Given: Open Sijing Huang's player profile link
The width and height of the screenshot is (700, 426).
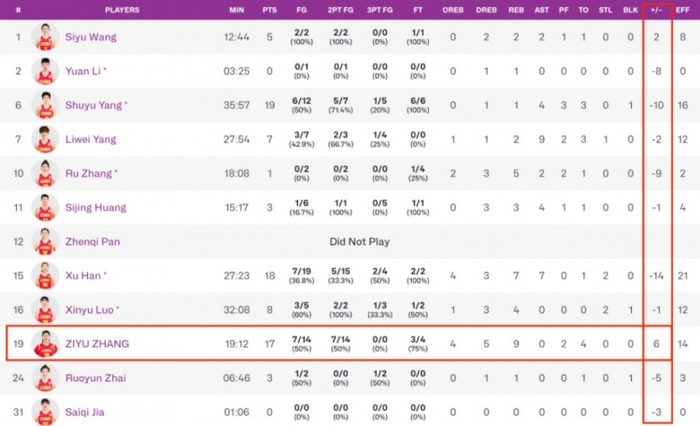Looking at the screenshot, I should pyautogui.click(x=97, y=208).
